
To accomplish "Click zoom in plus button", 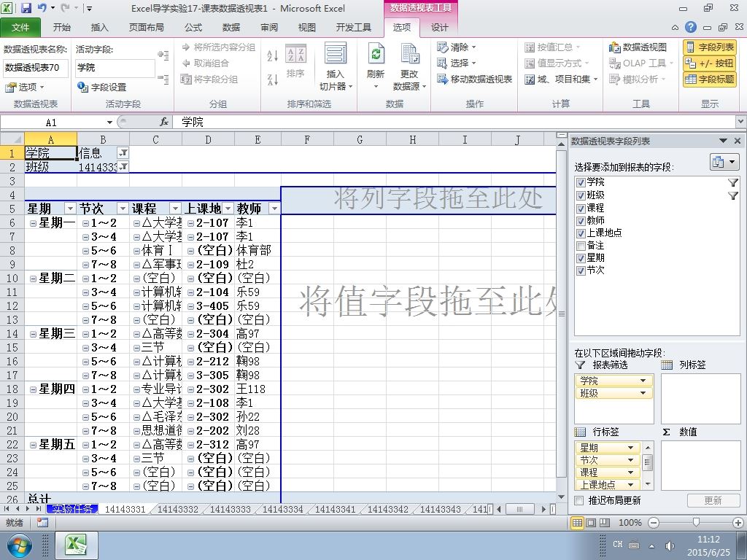I will pyautogui.click(x=738, y=523).
